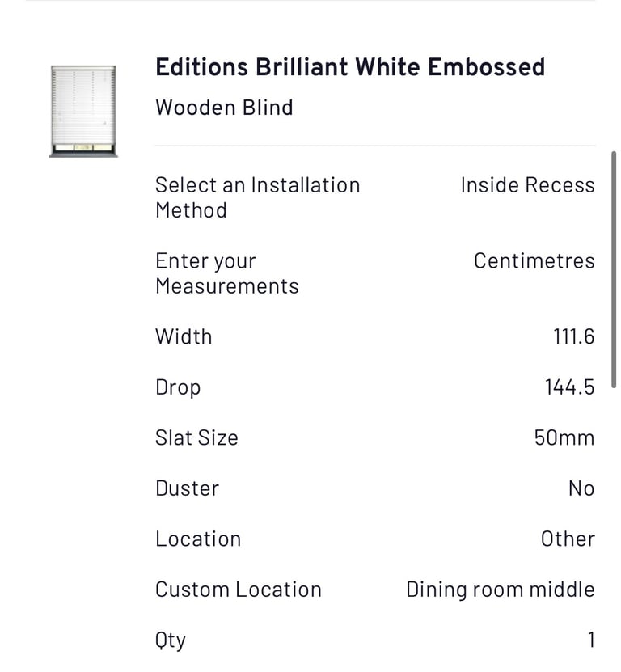Click the Duster value No

pyautogui.click(x=581, y=488)
